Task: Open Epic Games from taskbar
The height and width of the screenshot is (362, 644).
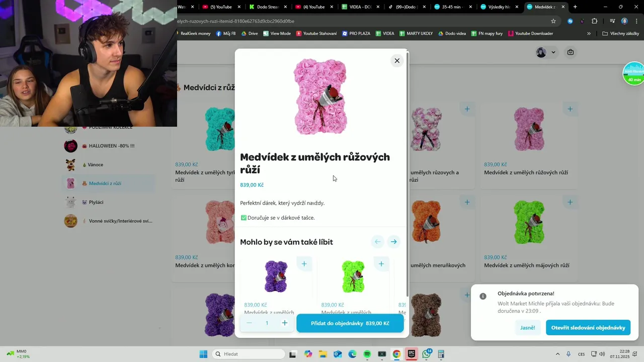Action: click(x=412, y=354)
